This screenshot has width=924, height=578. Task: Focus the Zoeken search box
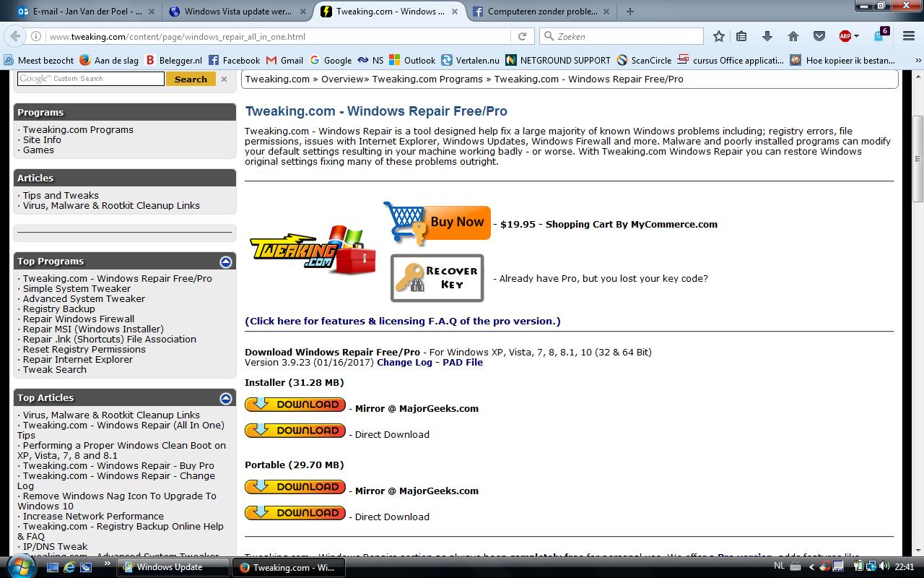[x=622, y=36]
